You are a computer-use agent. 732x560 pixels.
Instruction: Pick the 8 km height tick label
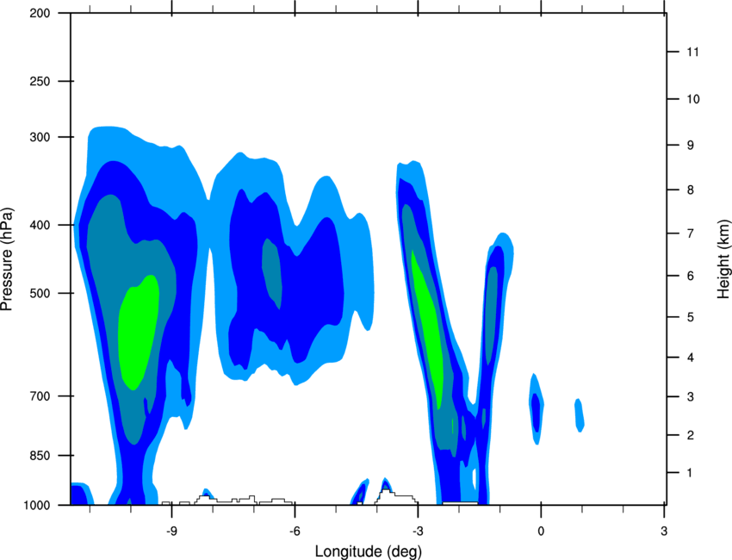691,190
